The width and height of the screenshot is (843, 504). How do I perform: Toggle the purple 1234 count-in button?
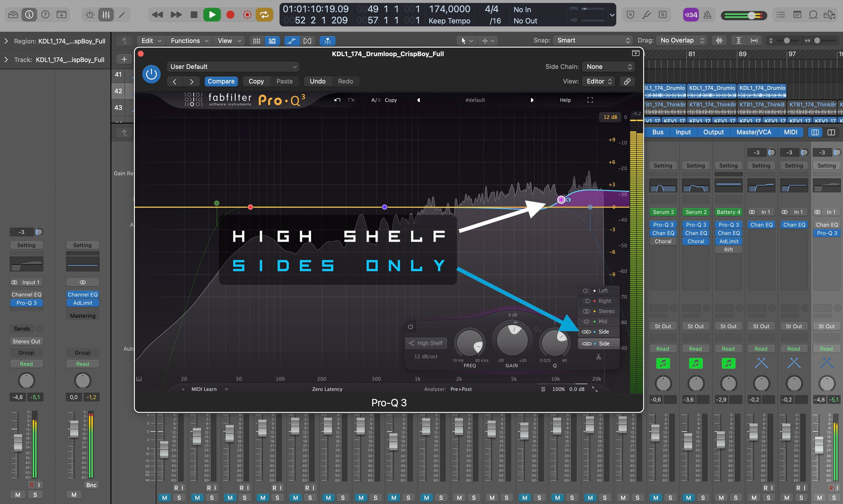coord(691,15)
